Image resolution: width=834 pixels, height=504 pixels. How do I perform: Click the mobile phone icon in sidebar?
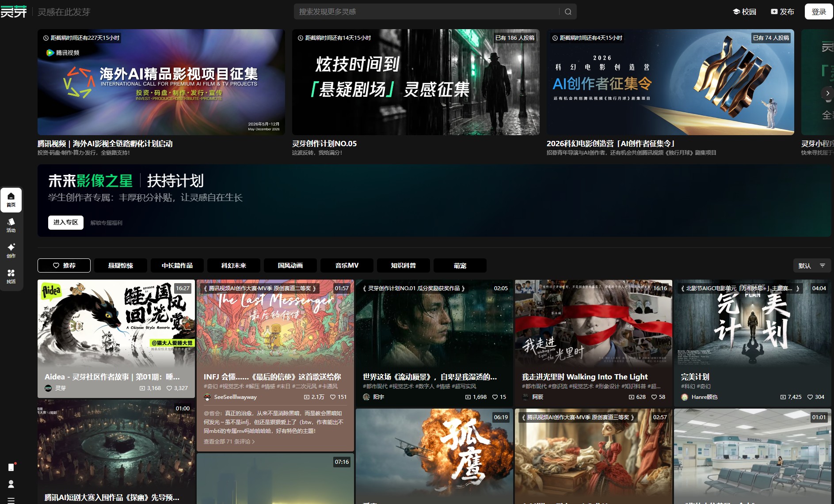coord(11,467)
